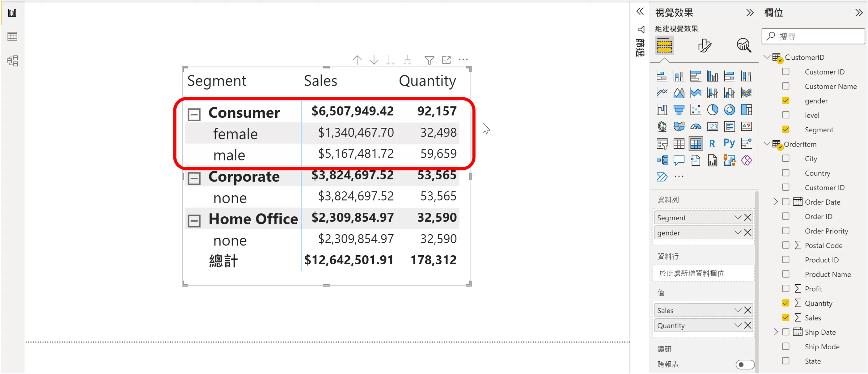Viewport: 868px width, 374px height.
Task: Check the Profit field checkbox
Action: click(x=785, y=289)
